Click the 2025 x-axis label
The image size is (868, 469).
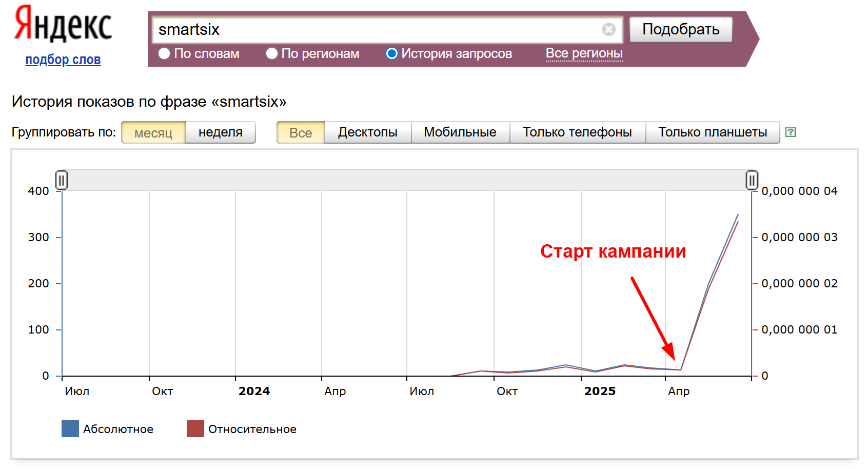(600, 391)
